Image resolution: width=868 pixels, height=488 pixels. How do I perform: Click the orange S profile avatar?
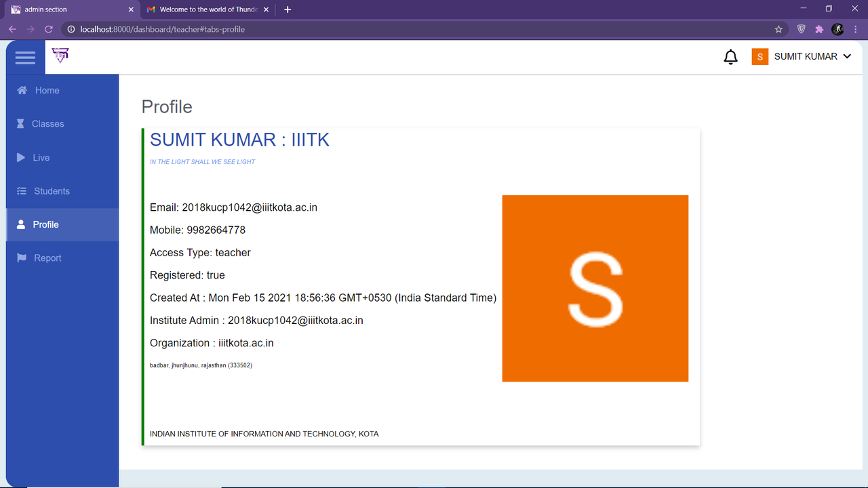pyautogui.click(x=595, y=288)
